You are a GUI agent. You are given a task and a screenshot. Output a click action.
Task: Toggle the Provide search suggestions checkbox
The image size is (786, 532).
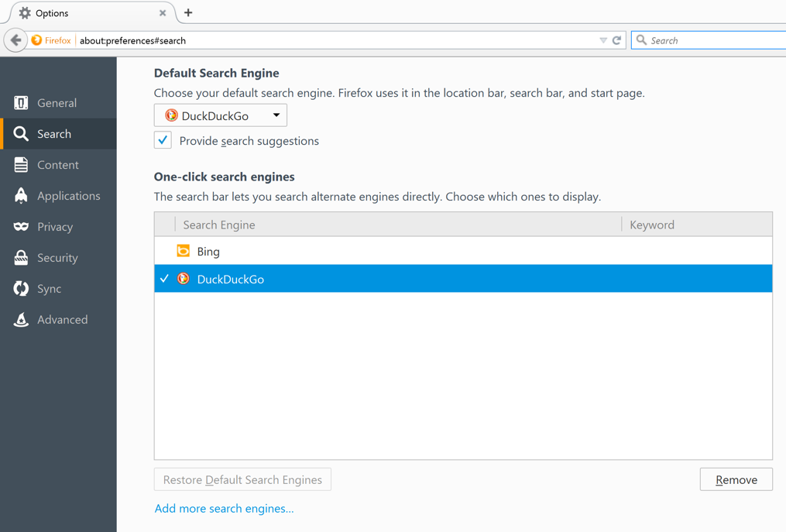[163, 140]
